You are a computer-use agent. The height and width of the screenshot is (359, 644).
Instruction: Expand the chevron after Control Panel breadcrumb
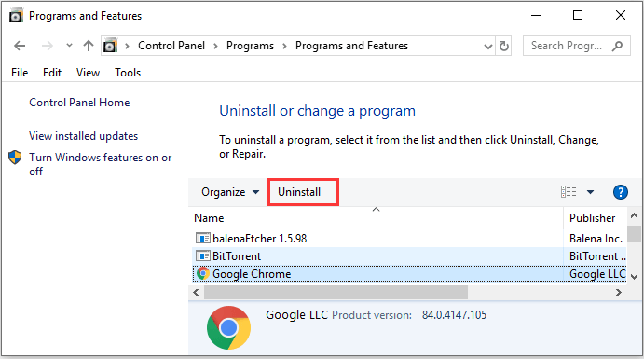tap(215, 46)
